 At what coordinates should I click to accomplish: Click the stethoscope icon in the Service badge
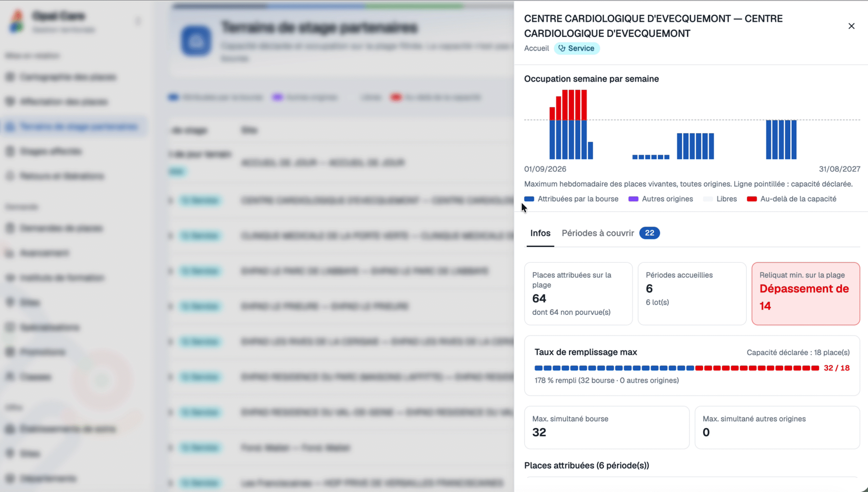point(562,48)
